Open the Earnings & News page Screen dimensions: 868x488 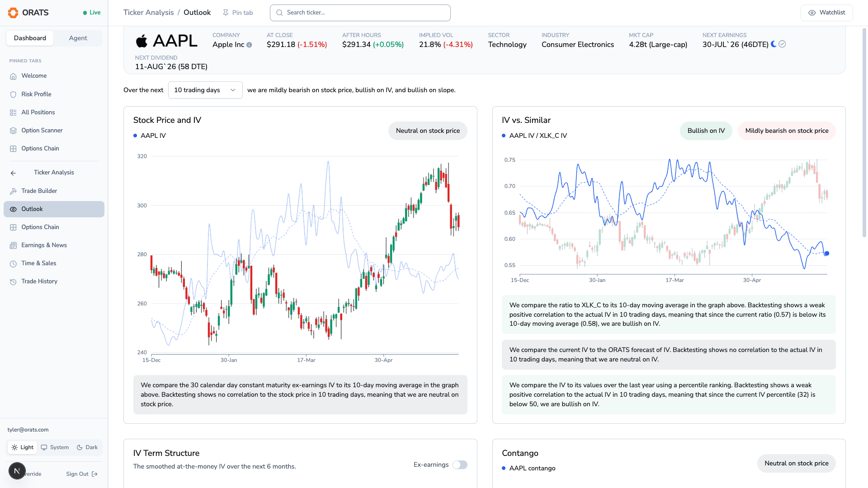54,245
